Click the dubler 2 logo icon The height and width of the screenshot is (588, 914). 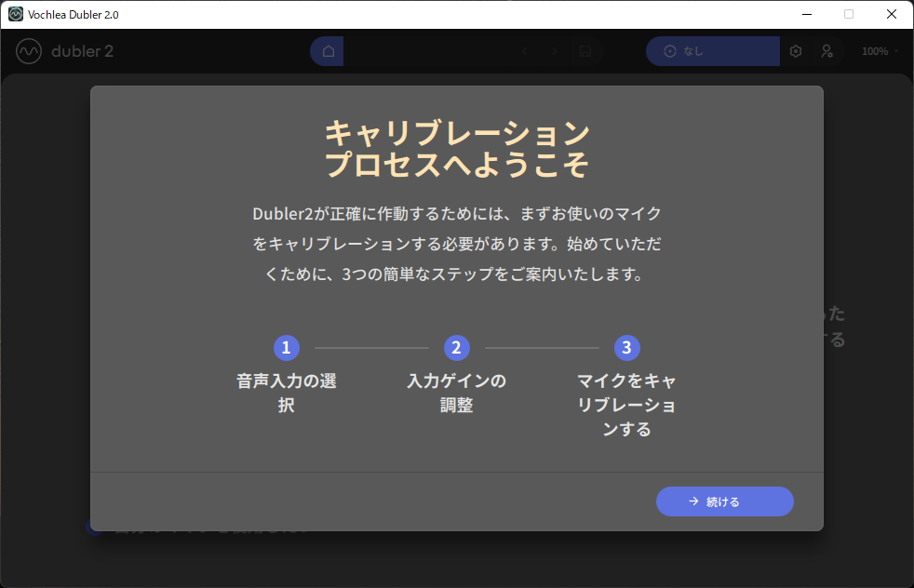29,51
